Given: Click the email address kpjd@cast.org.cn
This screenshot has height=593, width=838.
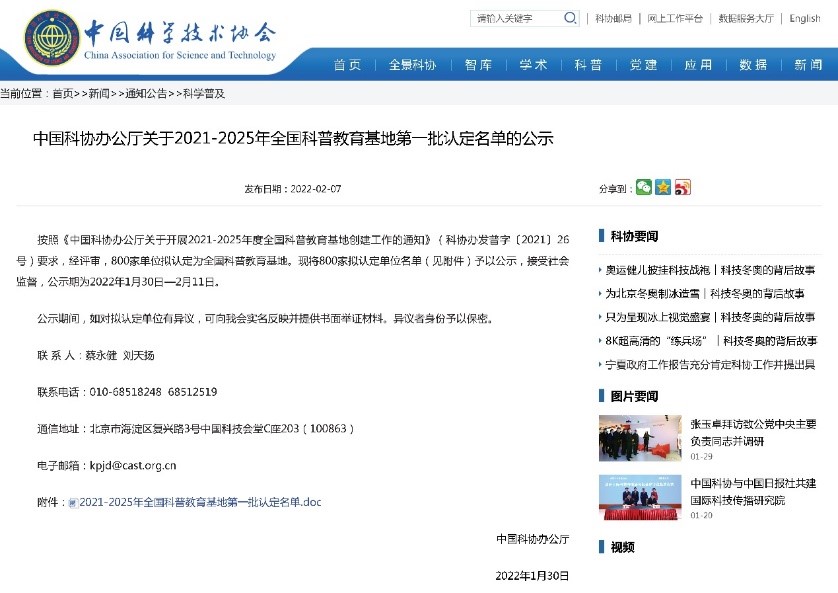Looking at the screenshot, I should point(133,466).
